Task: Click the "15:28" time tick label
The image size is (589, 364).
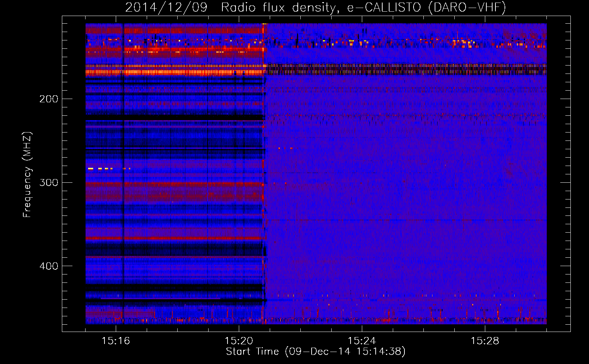Action: (485, 341)
